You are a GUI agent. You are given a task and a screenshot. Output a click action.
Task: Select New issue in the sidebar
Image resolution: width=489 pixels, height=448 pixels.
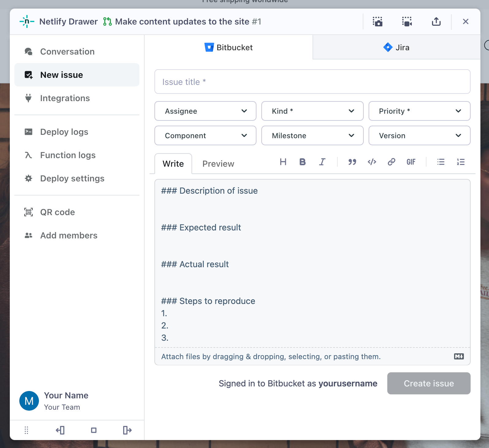pyautogui.click(x=77, y=75)
